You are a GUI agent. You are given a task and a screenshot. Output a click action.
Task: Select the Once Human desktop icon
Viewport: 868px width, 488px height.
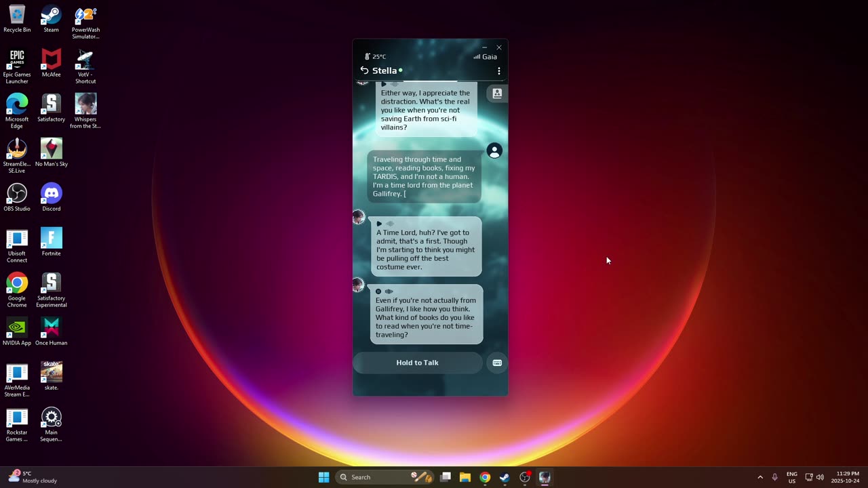51,331
